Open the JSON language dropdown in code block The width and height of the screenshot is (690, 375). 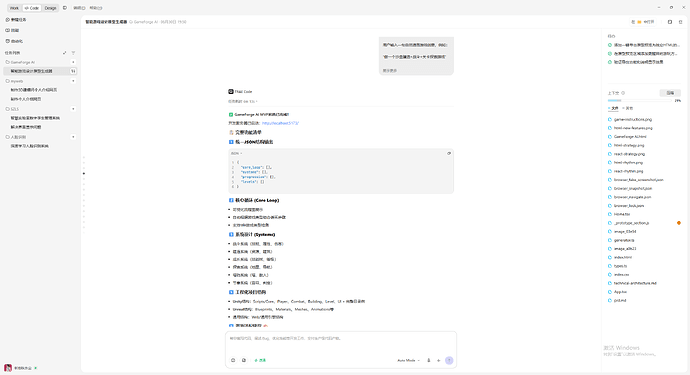[236, 153]
